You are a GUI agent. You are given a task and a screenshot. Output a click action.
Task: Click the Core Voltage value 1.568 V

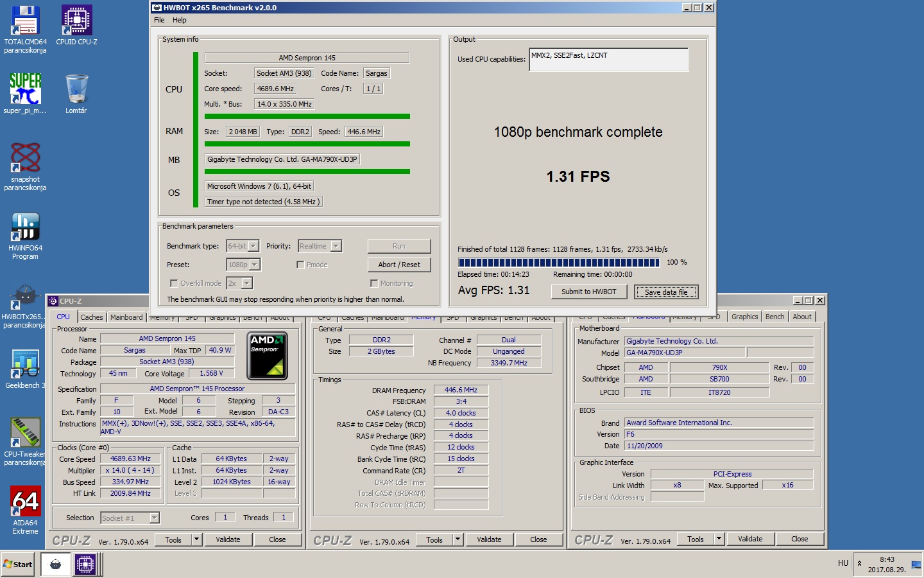point(211,373)
